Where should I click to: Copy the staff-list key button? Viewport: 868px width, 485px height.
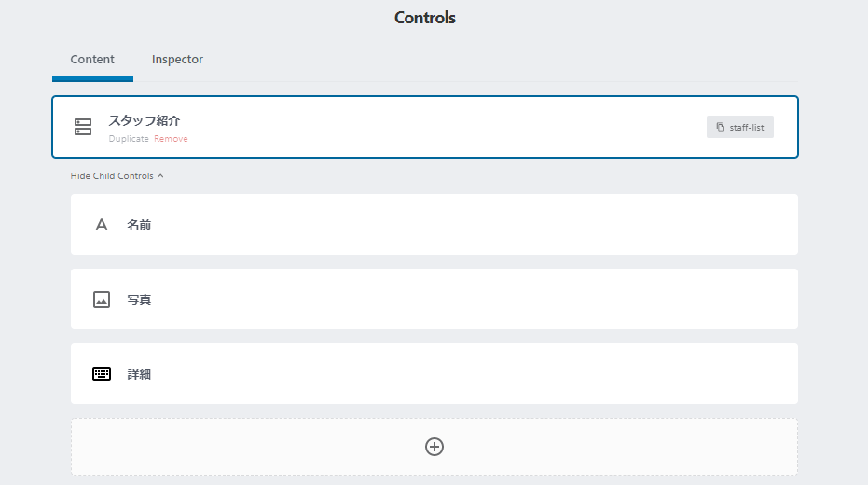[x=740, y=127]
